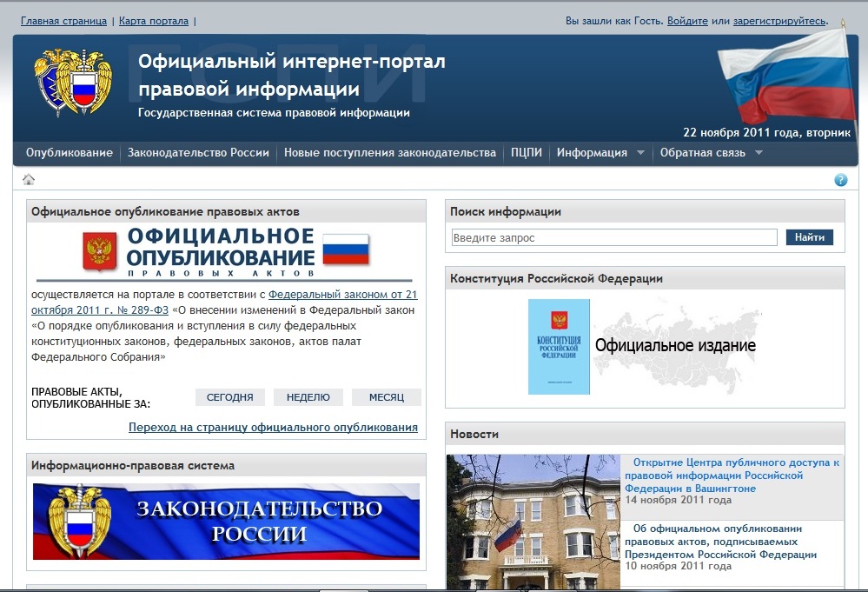
Task: Open the Опубликование menu item
Action: click(70, 153)
